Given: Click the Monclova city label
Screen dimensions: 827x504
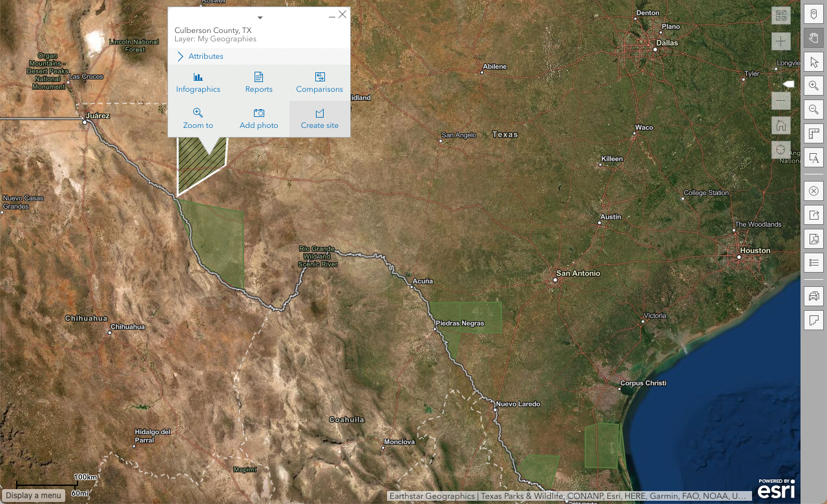Looking at the screenshot, I should pyautogui.click(x=399, y=443).
